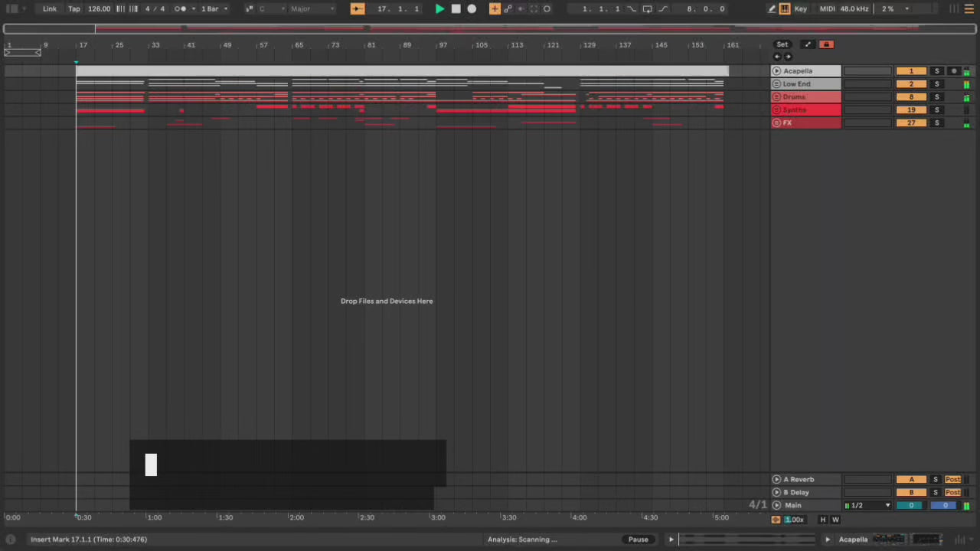
Task: Arm the Acapella track for recording
Action: click(953, 71)
